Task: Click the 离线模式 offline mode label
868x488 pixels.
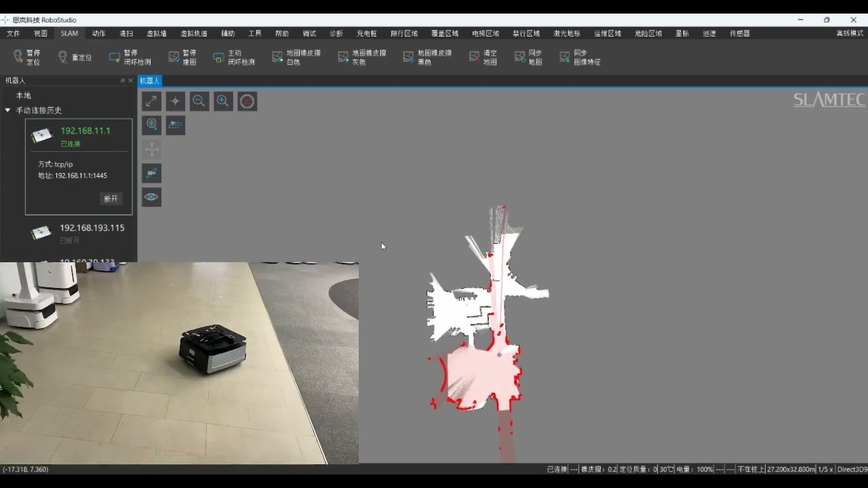Action: click(x=850, y=33)
